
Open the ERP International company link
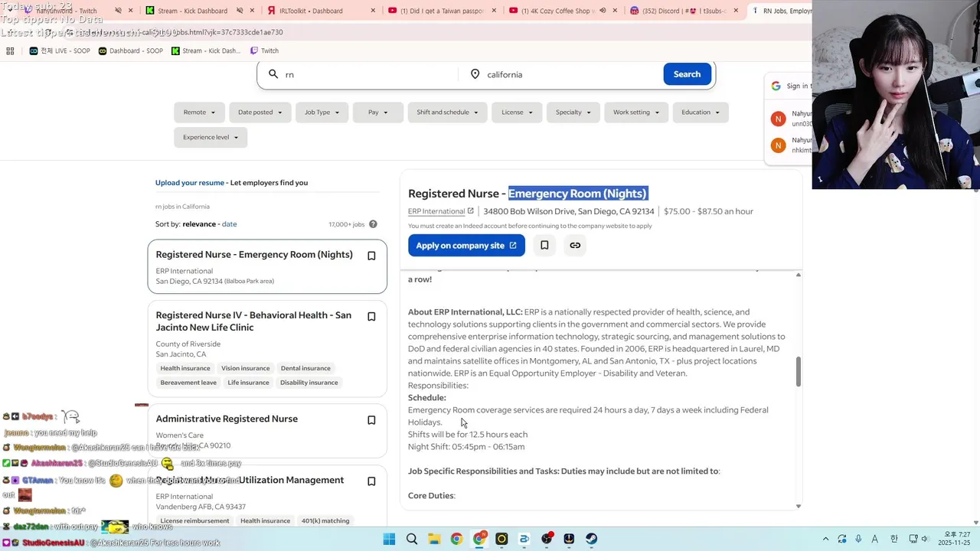click(436, 211)
